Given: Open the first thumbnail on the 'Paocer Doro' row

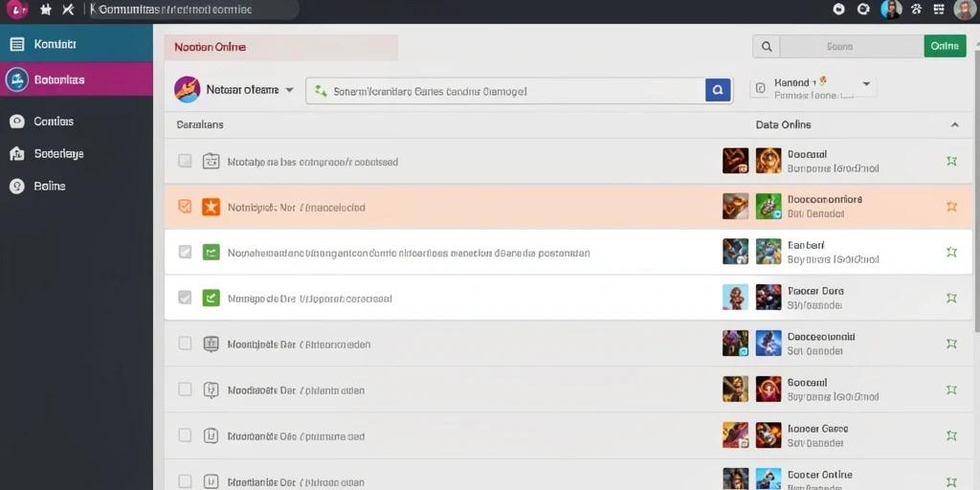Looking at the screenshot, I should [736, 298].
